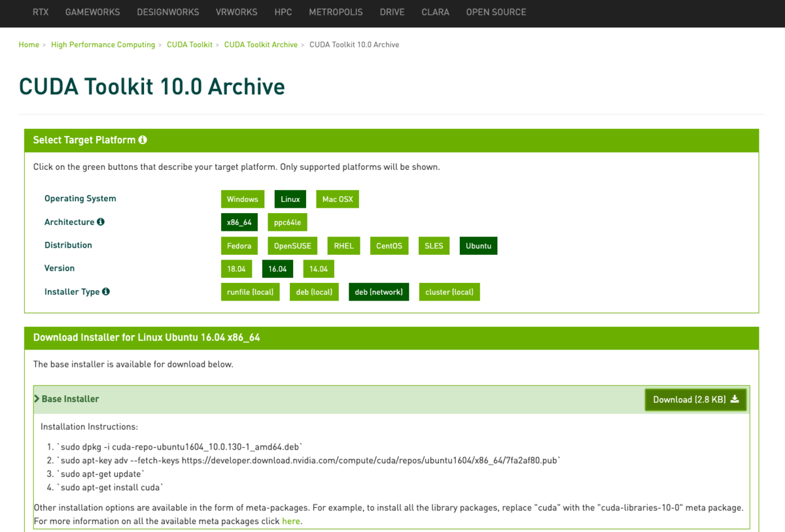785x532 pixels.
Task: Pick the Ubuntu distribution
Action: click(x=479, y=246)
